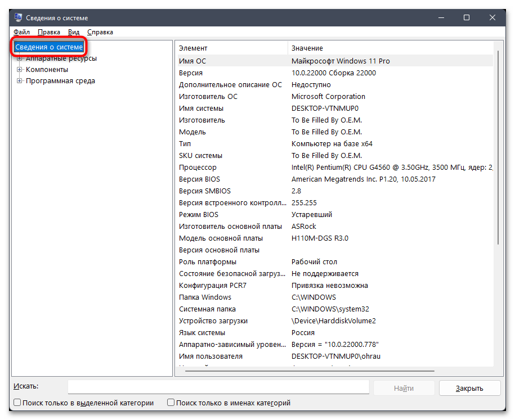
Task: Maximize the Сведения о системе window
Action: pyautogui.click(x=467, y=18)
